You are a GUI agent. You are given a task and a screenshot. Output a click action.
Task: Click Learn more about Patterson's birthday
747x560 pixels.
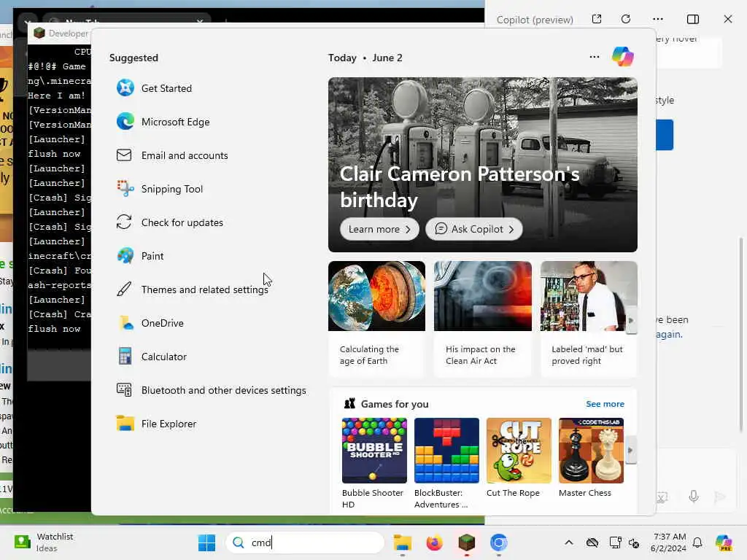pyautogui.click(x=379, y=229)
